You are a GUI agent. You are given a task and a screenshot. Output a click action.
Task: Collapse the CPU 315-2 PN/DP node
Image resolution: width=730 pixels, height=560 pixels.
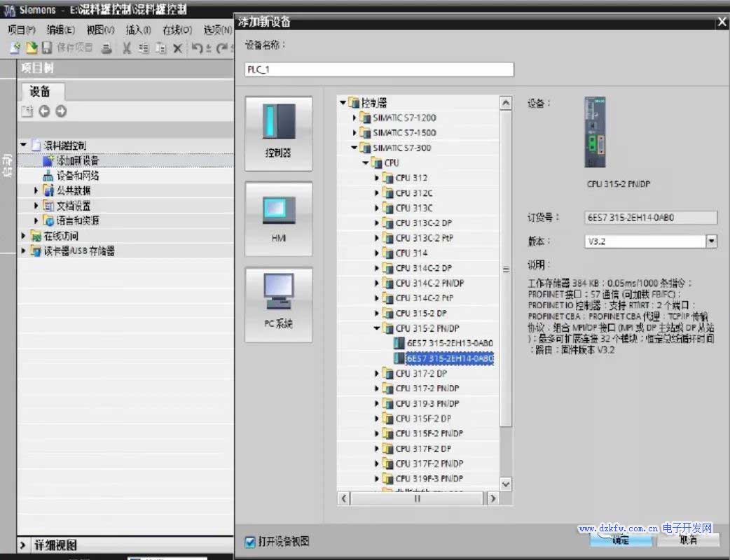click(x=377, y=328)
